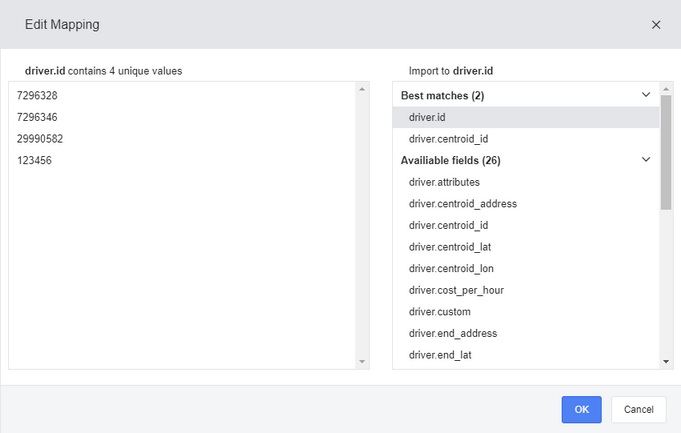
Task: Click unique value 29990582
Action: tap(40, 139)
